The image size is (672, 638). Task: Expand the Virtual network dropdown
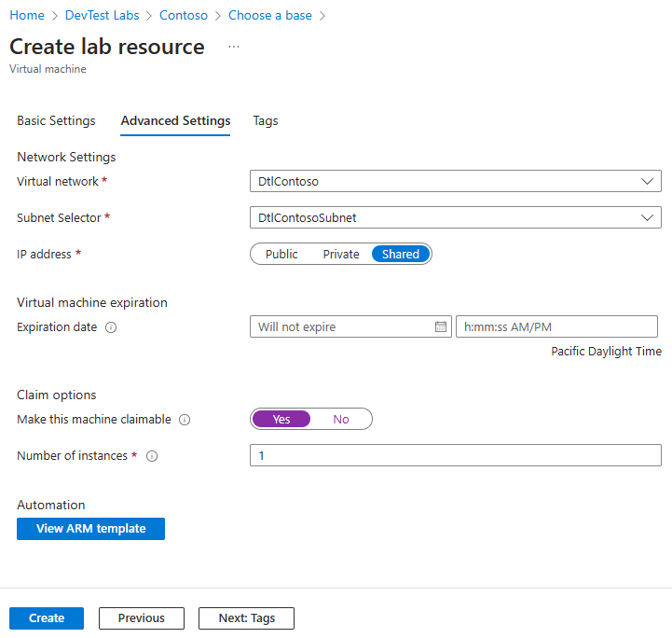point(456,181)
